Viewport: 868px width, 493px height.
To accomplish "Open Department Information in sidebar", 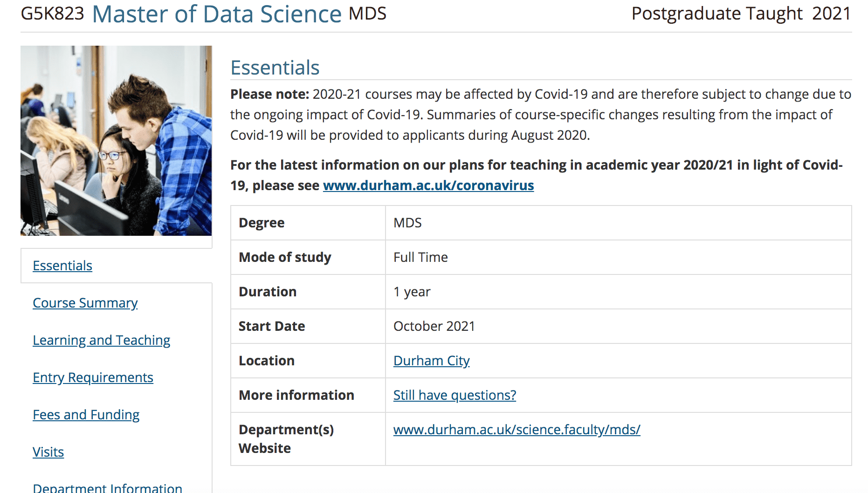I will (107, 487).
